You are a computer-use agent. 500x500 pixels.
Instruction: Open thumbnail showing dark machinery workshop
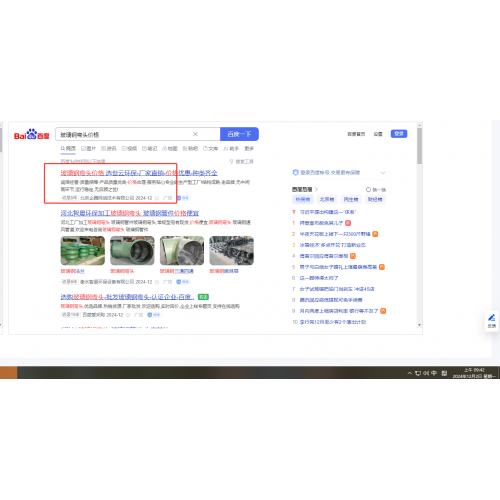pyautogui.click(x=232, y=251)
